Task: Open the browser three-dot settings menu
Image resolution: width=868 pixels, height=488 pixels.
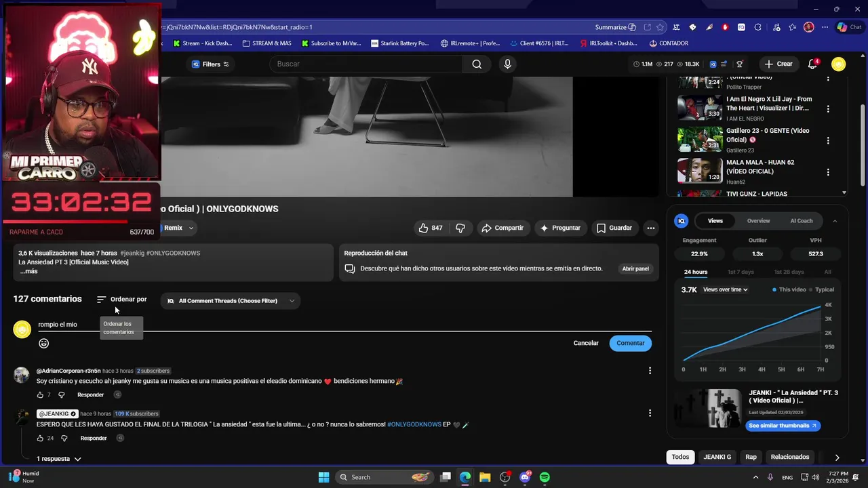Action: click(825, 27)
